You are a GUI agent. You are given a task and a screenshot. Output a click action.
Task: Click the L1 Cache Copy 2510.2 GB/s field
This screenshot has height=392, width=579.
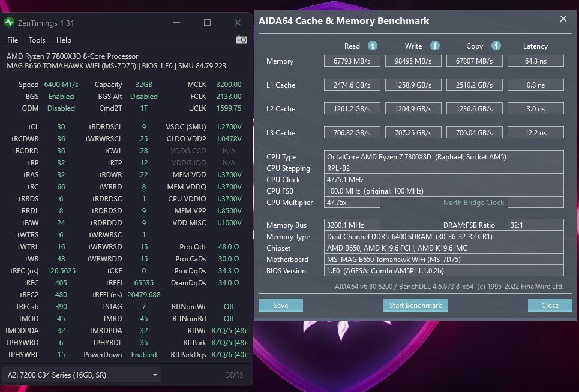point(475,85)
